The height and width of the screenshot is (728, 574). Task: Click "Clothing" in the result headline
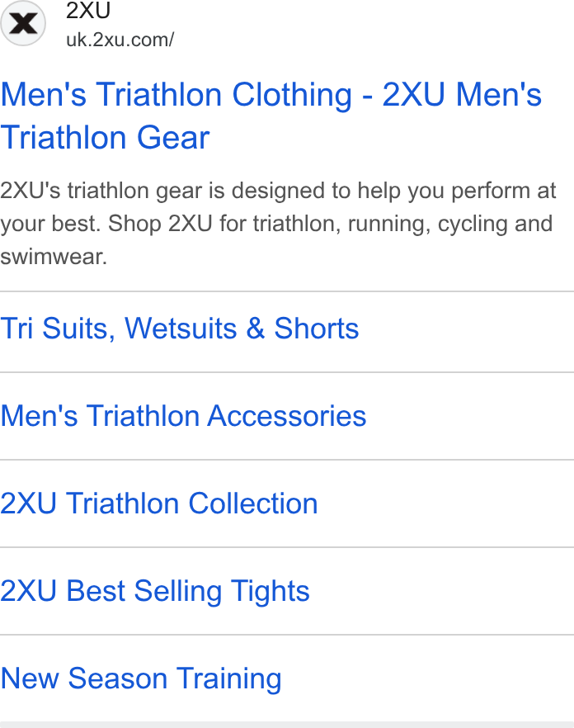tap(292, 95)
